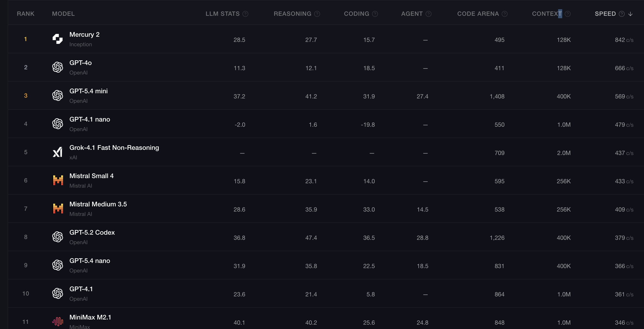Open the Agent column help icon
Image resolution: width=644 pixels, height=329 pixels.
point(429,14)
